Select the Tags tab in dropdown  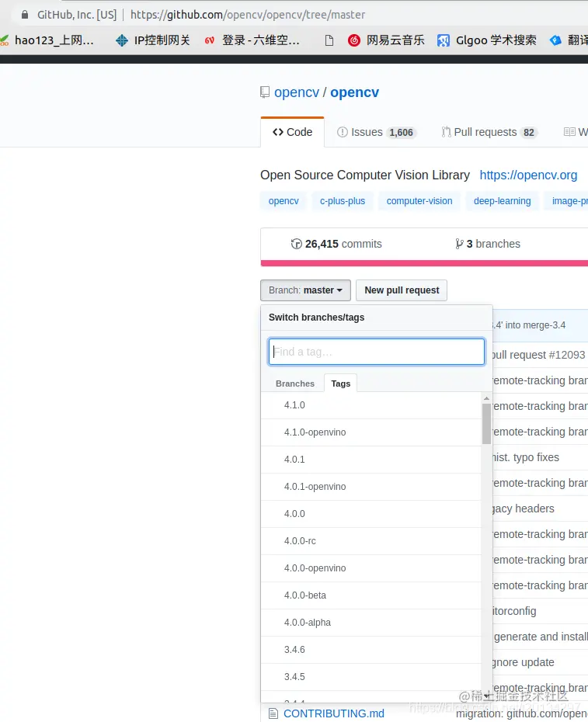click(x=340, y=384)
